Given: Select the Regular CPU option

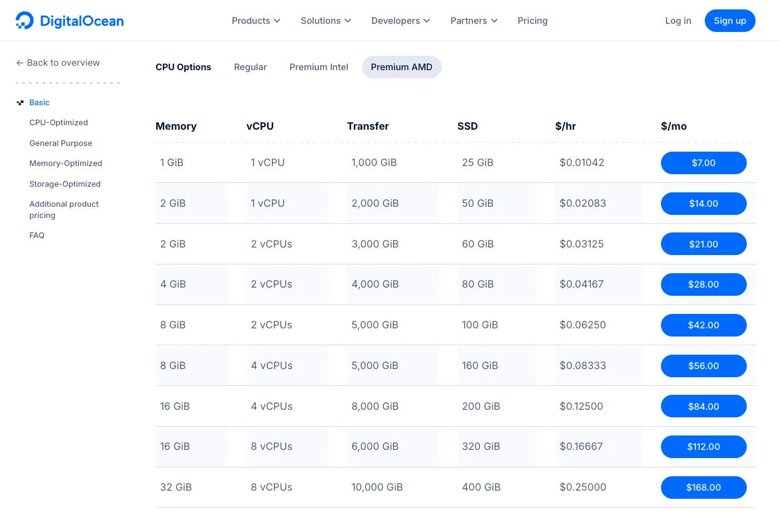Looking at the screenshot, I should [250, 67].
